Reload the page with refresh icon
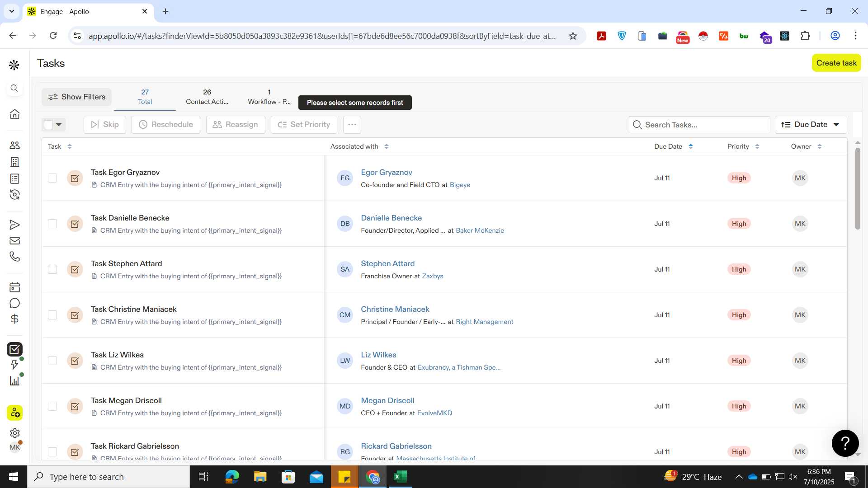The width and height of the screenshot is (868, 488). click(x=53, y=36)
